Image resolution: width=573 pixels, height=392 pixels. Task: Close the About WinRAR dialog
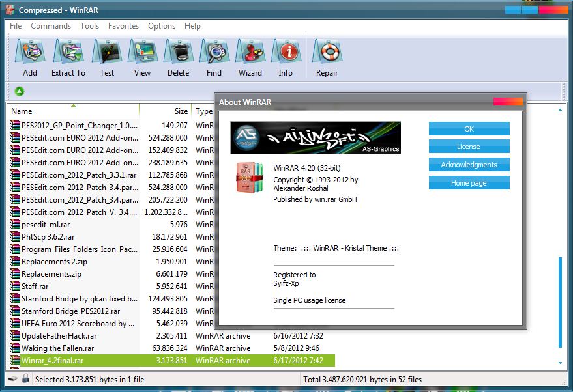pyautogui.click(x=508, y=102)
